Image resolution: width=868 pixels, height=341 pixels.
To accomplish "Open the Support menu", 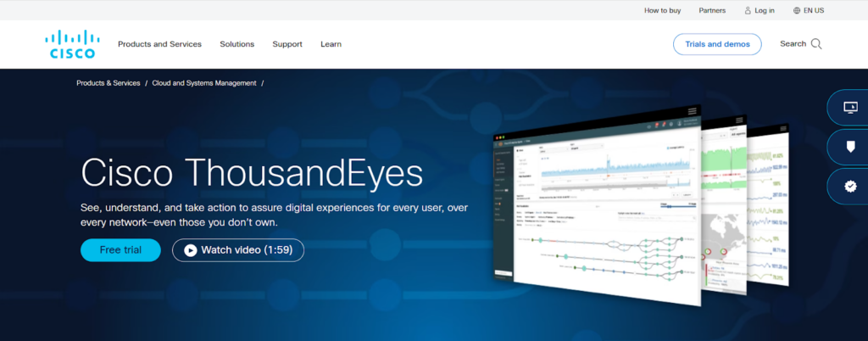I will coord(287,44).
